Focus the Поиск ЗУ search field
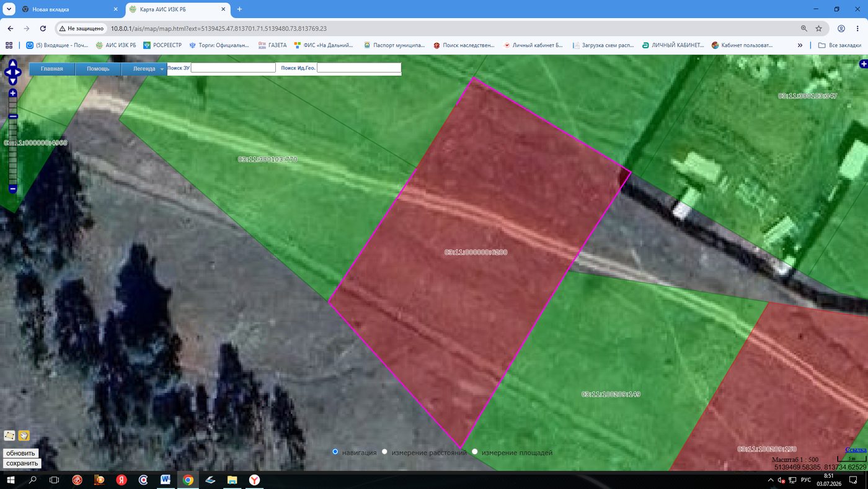This screenshot has height=489, width=868. pyautogui.click(x=233, y=68)
